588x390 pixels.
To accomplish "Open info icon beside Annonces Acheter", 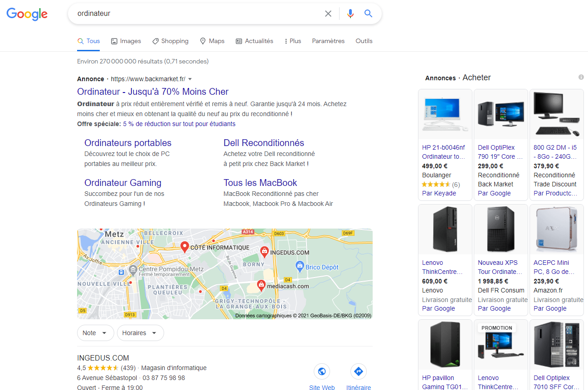I will [x=581, y=78].
